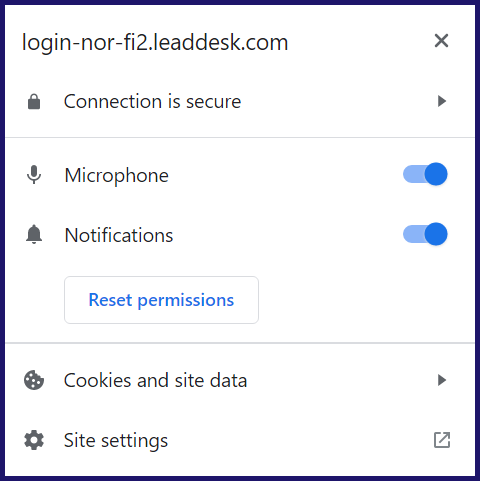
Task: Click the Notifications label text
Action: point(119,235)
